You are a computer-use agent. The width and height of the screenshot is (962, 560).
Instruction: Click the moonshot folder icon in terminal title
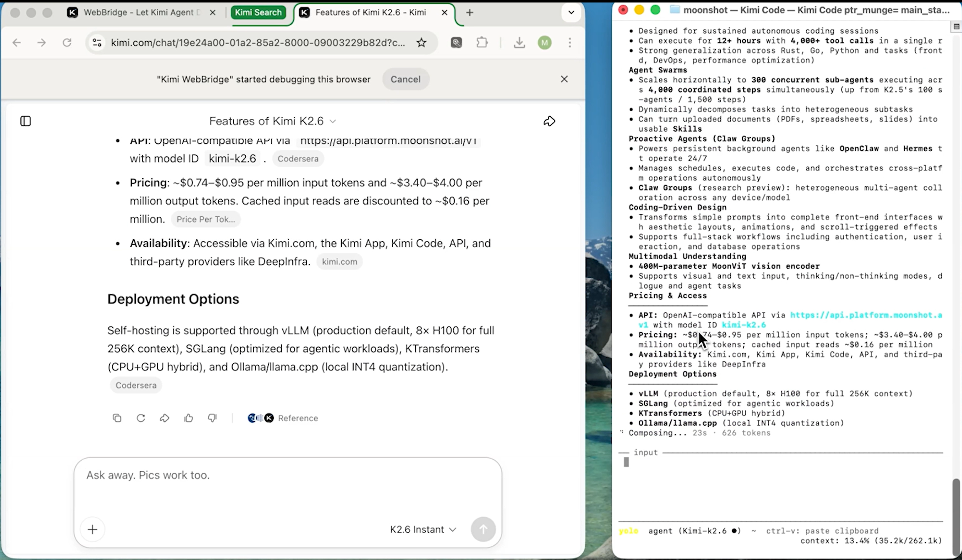[x=675, y=10]
